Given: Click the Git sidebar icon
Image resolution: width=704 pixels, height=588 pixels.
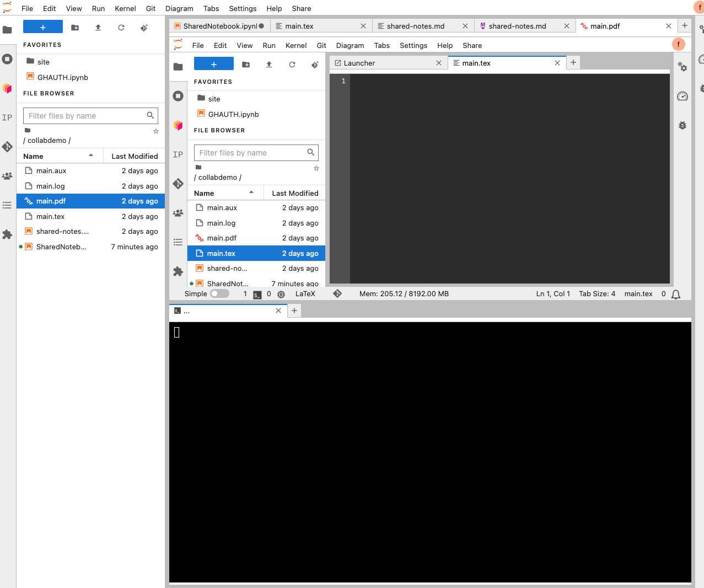Looking at the screenshot, I should 7,147.
